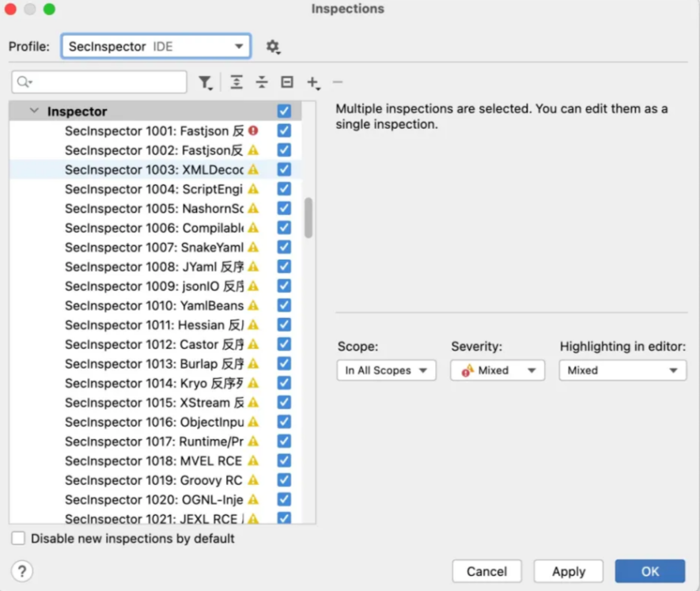Remove inspection using the minus icon
700x591 pixels.
pos(338,82)
